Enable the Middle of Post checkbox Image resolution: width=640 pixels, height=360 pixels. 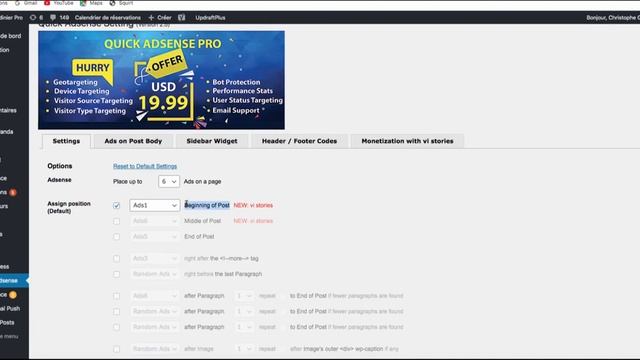coord(116,221)
